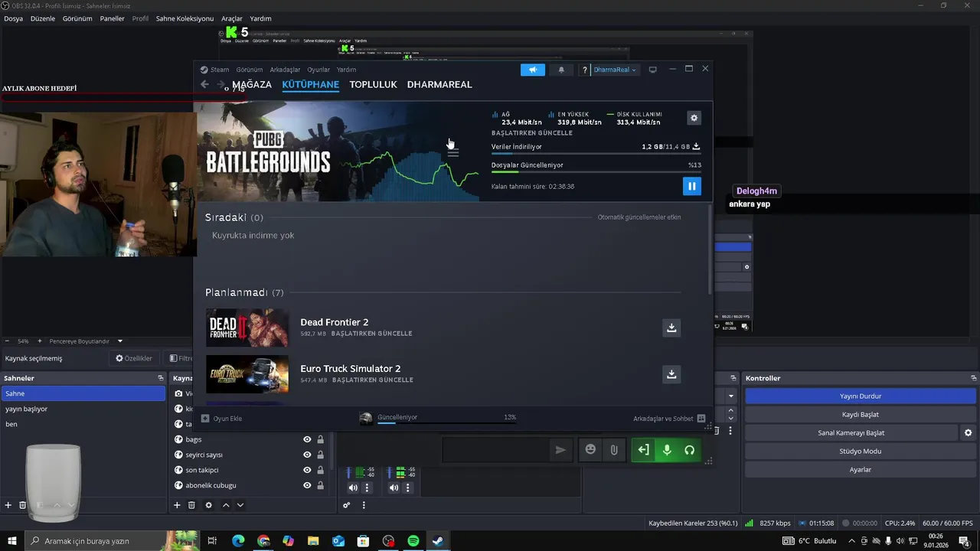
Task: Open Spotify from Windows taskbar
Action: tap(413, 541)
